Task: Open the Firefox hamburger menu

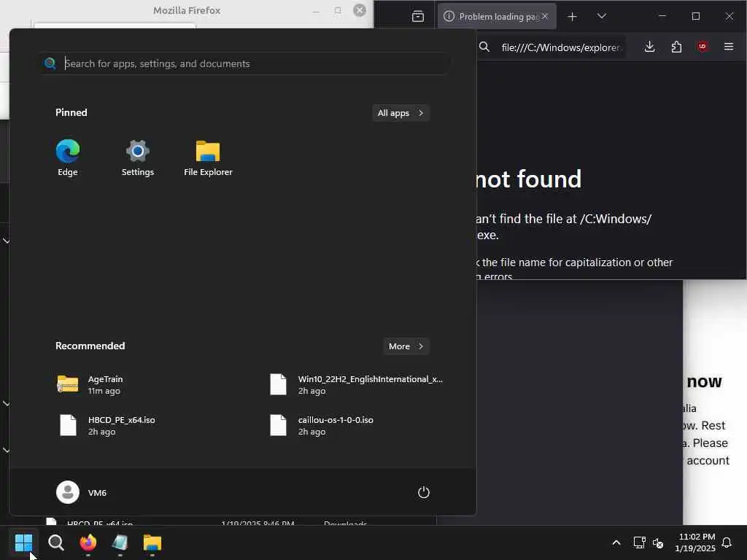Action: pyautogui.click(x=729, y=47)
